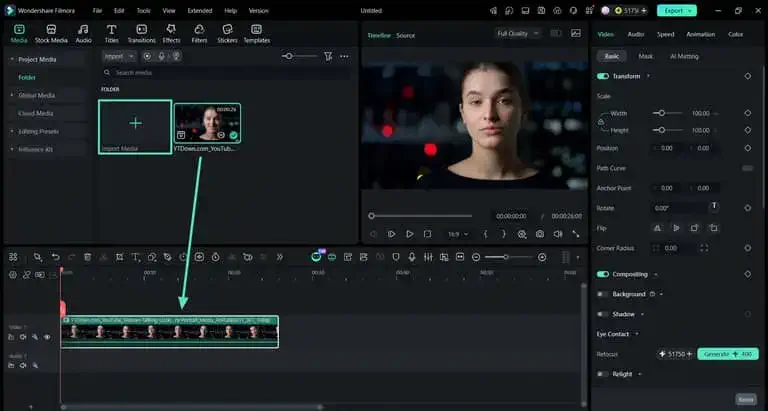The image size is (768, 411).
Task: Click the trash delete icon in timeline toolbar
Action: [87, 257]
